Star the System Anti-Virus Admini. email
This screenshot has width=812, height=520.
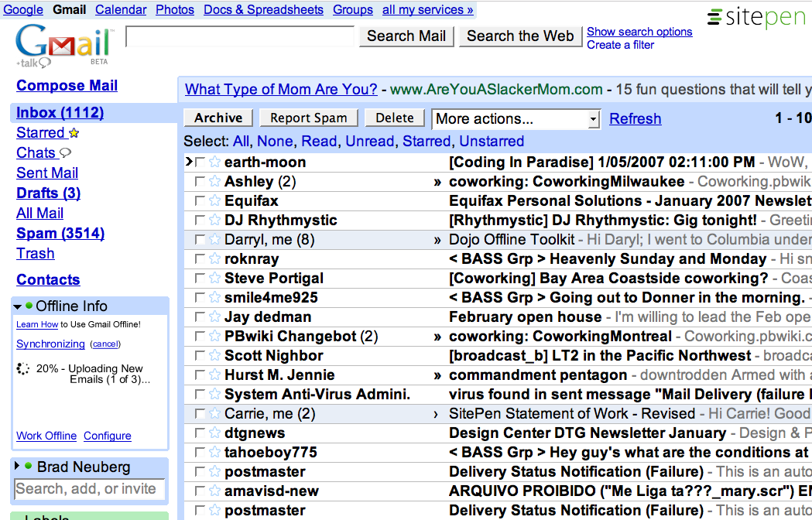click(x=215, y=394)
